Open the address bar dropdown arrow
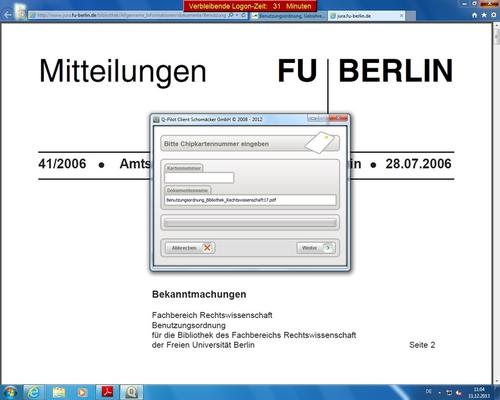 tap(237, 15)
